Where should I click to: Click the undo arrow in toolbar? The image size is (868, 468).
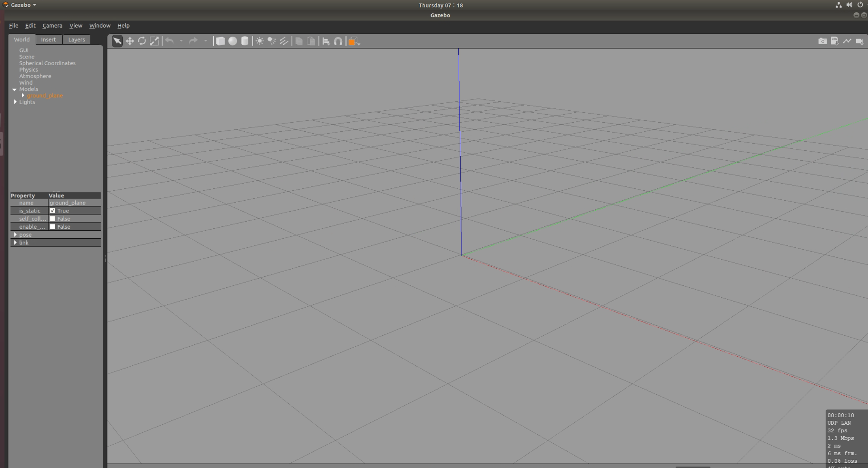[169, 41]
